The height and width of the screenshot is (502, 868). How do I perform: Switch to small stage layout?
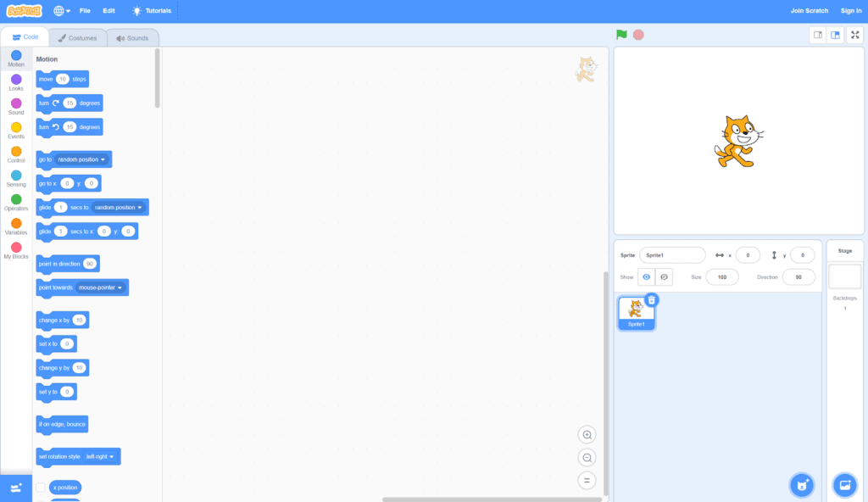click(818, 35)
